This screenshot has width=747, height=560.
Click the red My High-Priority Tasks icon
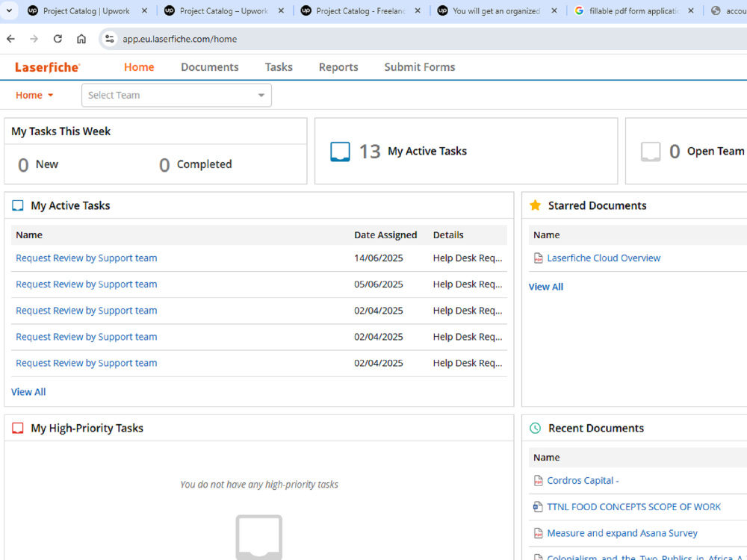pyautogui.click(x=18, y=428)
